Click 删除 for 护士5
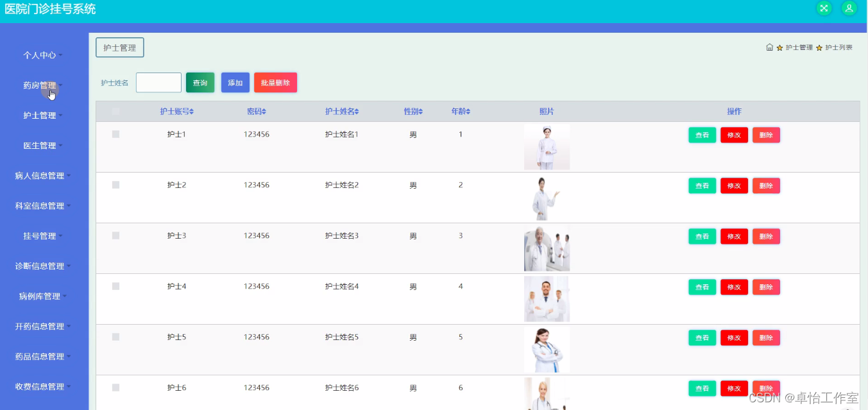Screen dimensions: 868x410 point(766,337)
